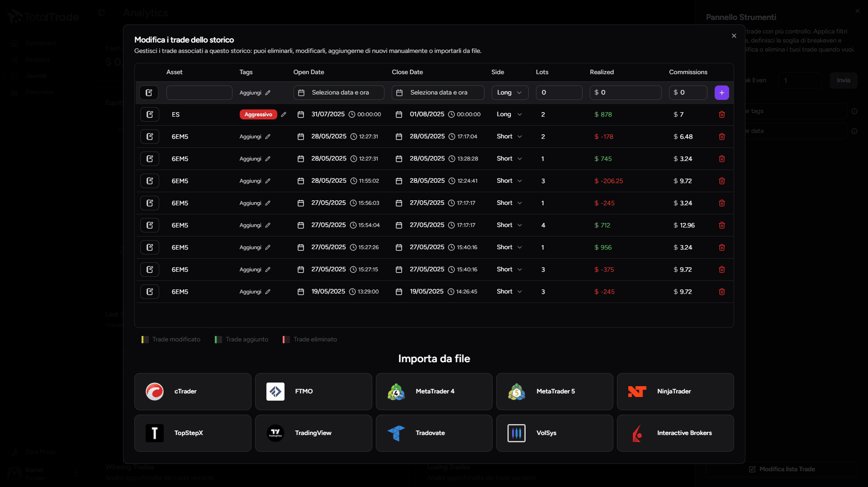The image size is (868, 487).
Task: Delete the 6EM5 trade with realized 712
Action: [721, 225]
